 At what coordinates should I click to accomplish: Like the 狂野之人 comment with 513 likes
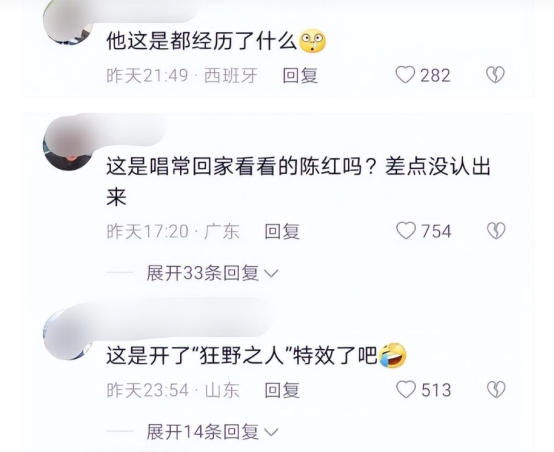coord(406,390)
